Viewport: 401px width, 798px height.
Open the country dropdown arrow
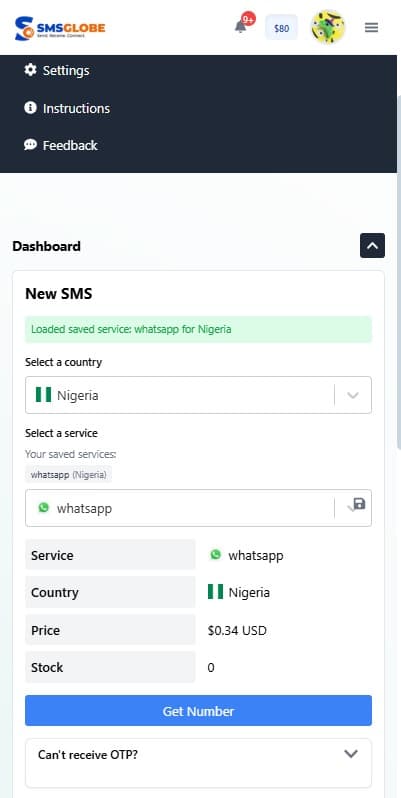click(353, 395)
